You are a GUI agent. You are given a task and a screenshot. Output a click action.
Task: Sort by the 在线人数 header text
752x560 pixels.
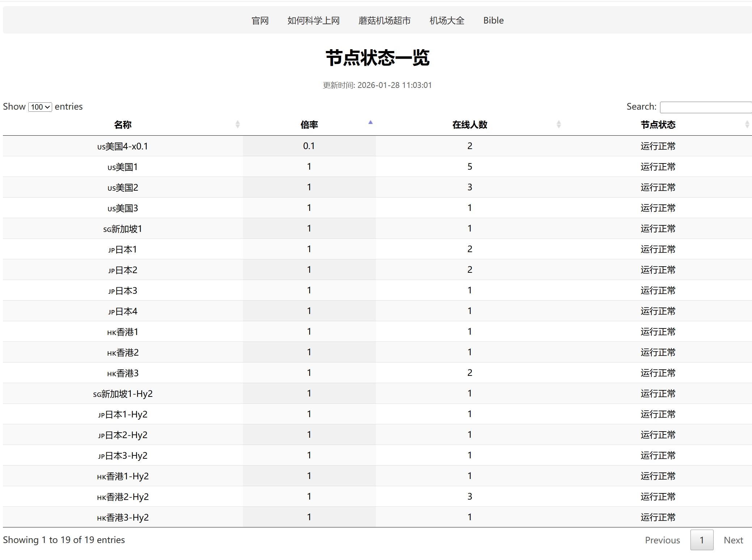[x=470, y=125]
